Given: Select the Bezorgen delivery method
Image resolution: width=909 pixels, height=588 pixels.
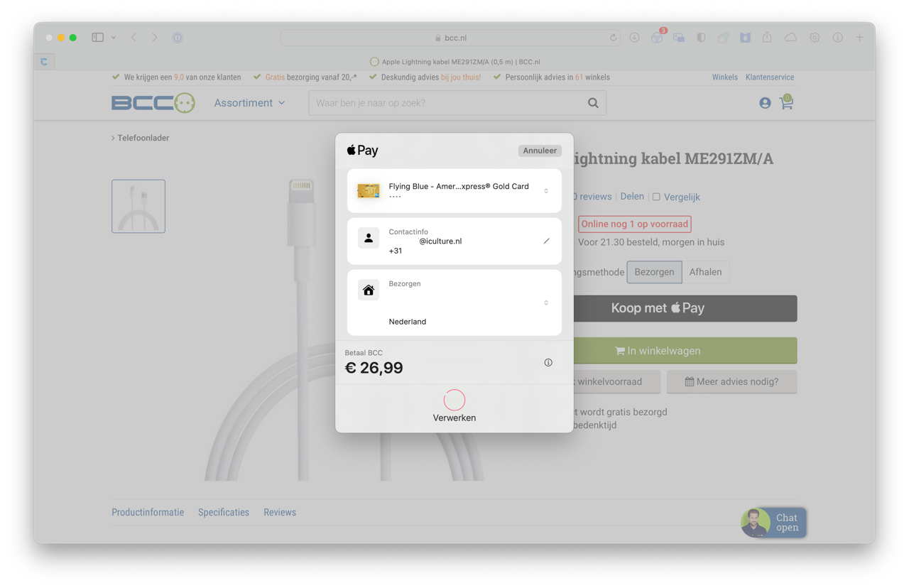Looking at the screenshot, I should click(654, 272).
